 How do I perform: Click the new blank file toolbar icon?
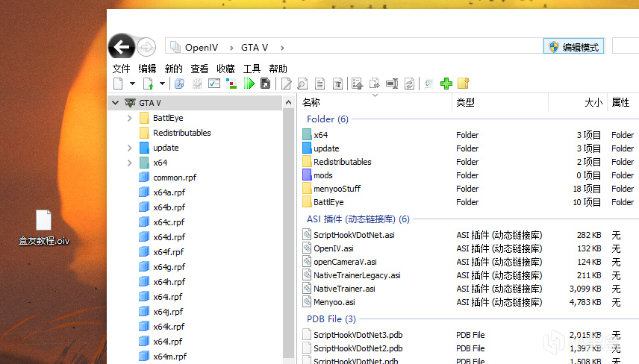(118, 84)
